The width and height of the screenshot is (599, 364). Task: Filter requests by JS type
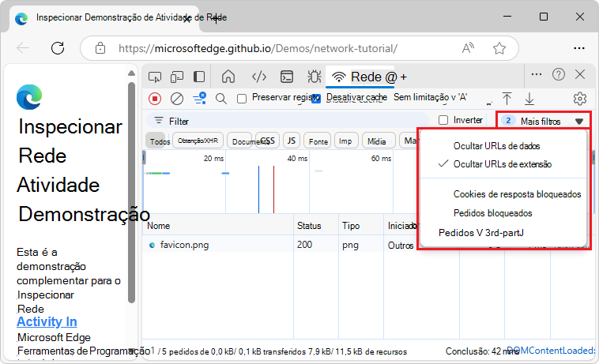click(292, 141)
